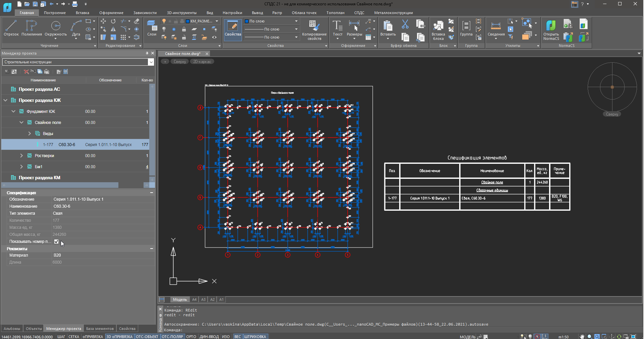The width and height of the screenshot is (644, 339).
Task: Click the Материал B20 value field
Action: 103,255
